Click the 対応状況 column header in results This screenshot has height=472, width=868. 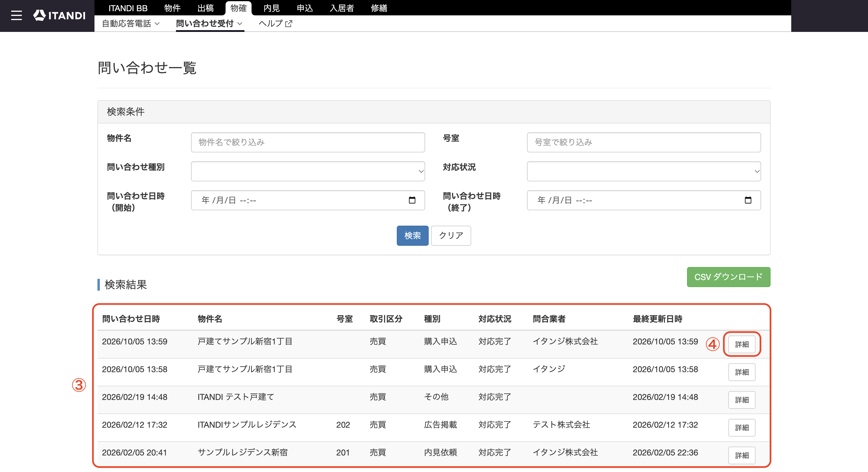[495, 319]
